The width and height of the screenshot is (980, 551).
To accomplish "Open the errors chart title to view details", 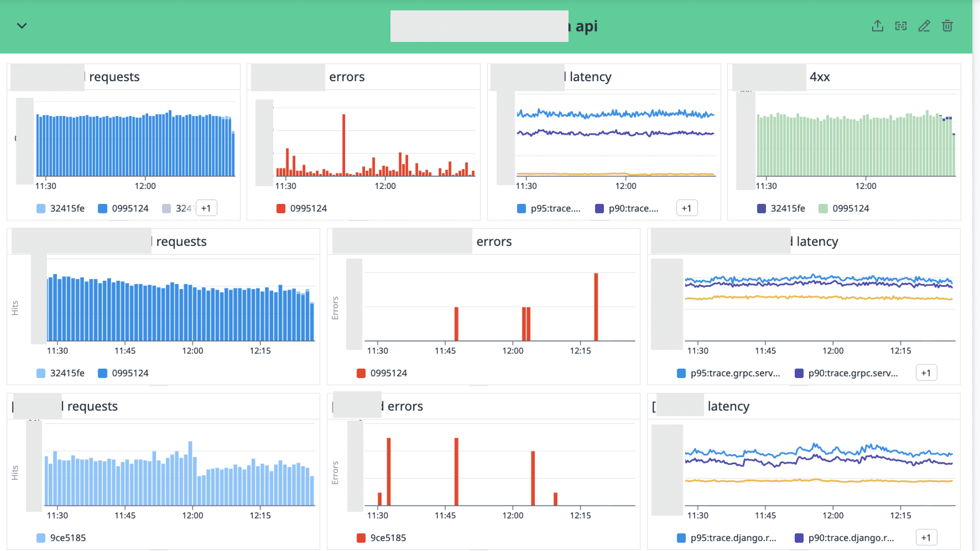I will [x=347, y=77].
